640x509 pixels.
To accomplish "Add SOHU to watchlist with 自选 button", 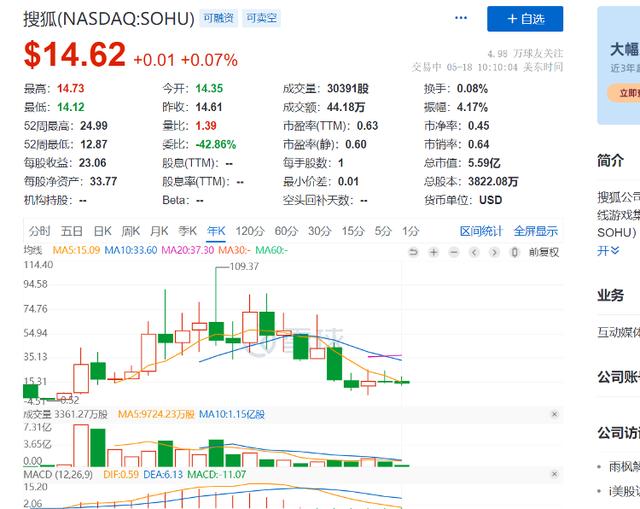I will (525, 19).
